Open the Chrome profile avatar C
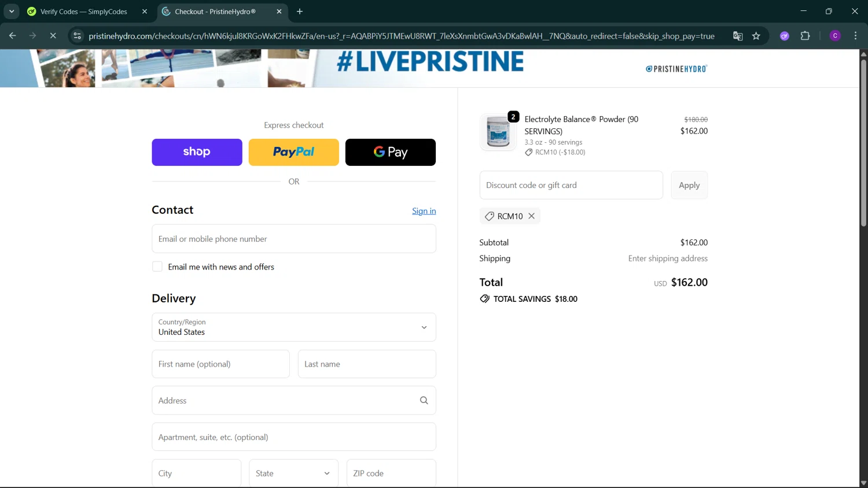The width and height of the screenshot is (868, 488). [835, 36]
